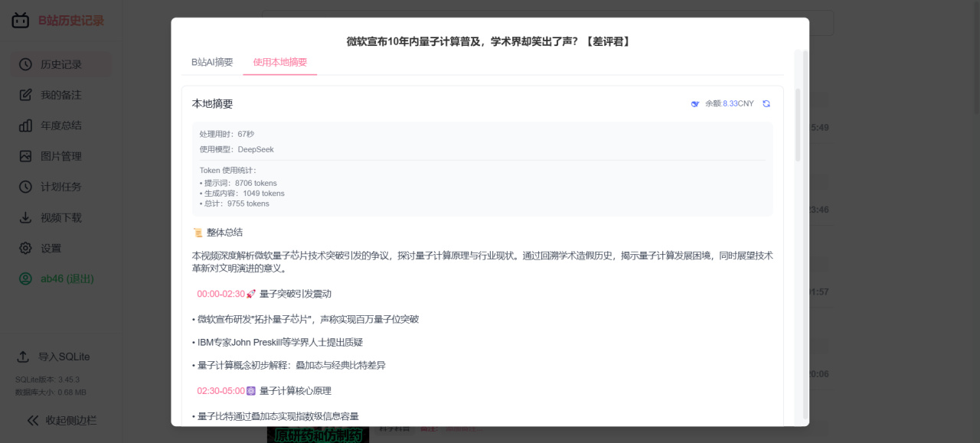Click the bullet 微软宣布研发"拓扑量子芯片"
This screenshot has width=980, height=443.
coord(305,319)
